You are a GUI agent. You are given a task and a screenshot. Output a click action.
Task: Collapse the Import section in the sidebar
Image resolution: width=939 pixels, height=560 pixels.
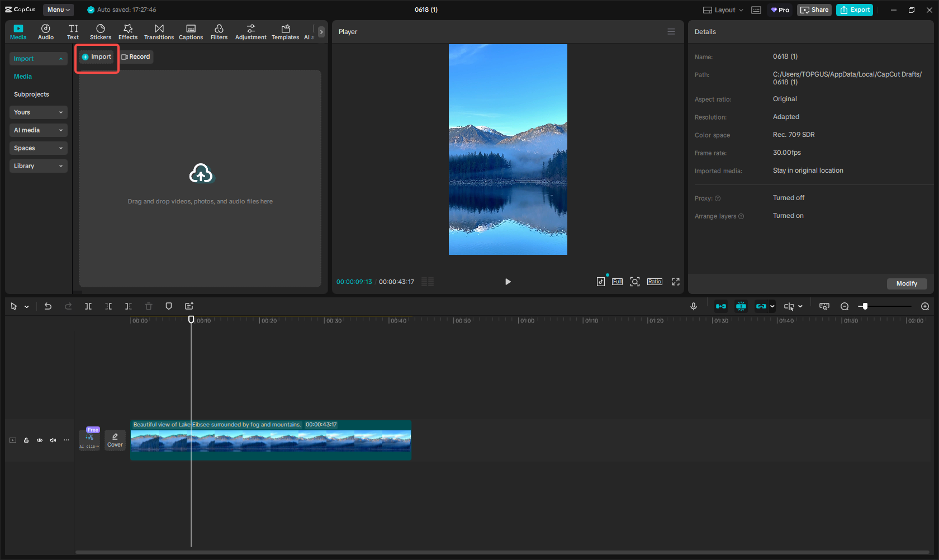(61, 58)
